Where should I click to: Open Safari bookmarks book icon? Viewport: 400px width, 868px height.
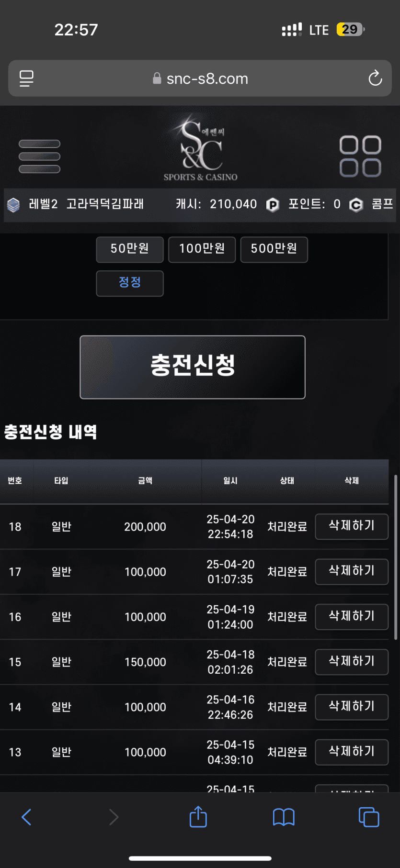point(284,817)
